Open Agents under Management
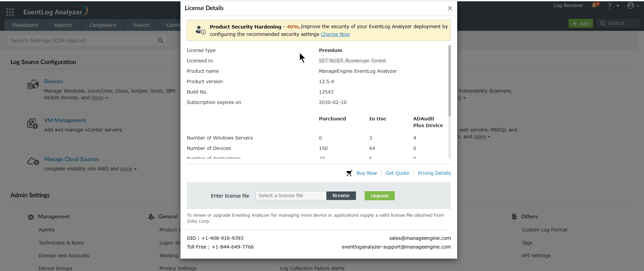Viewport: 644px width, 271px height. [46, 230]
